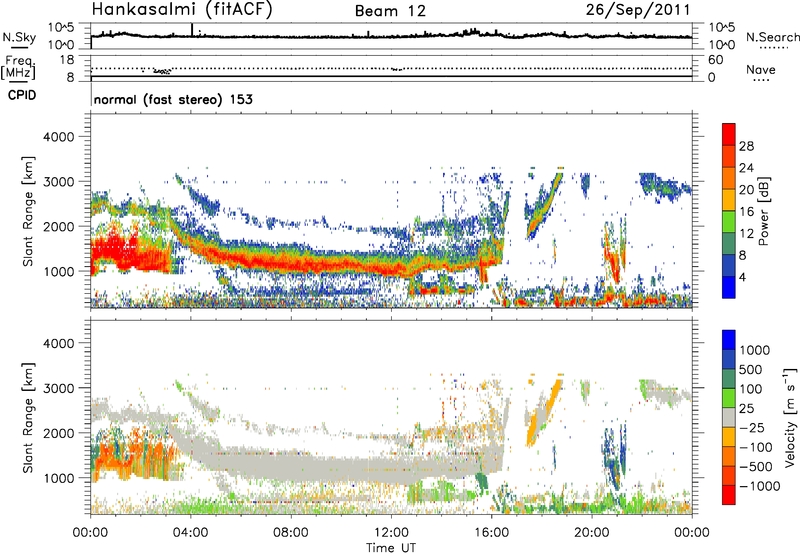Click the blue segment of Power color bar

click(729, 288)
